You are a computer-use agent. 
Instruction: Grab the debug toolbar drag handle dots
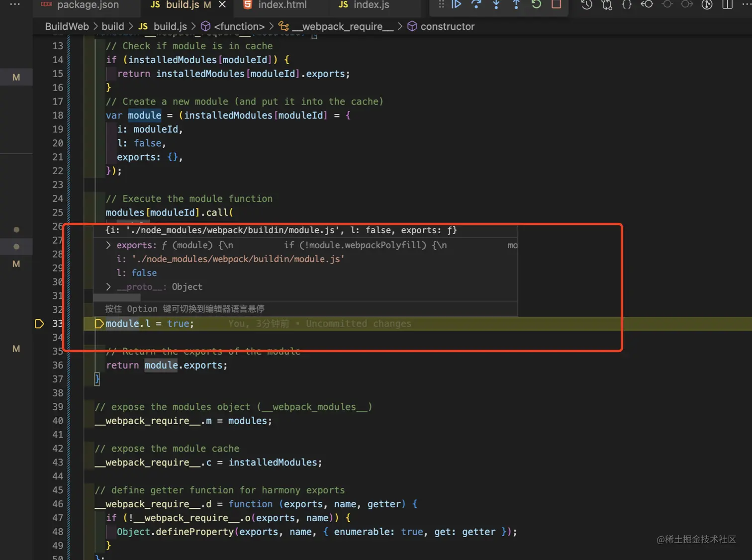pos(441,4)
